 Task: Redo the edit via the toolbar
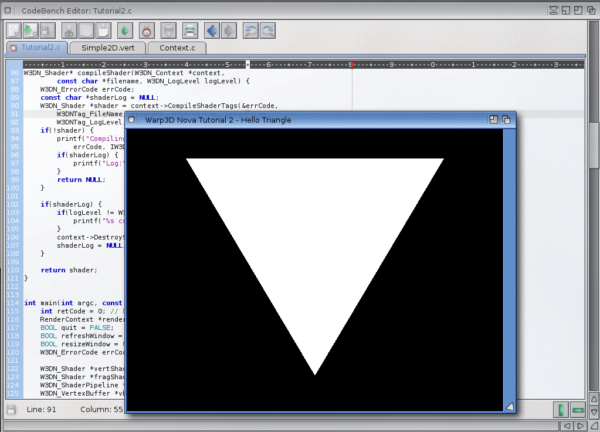point(268,31)
